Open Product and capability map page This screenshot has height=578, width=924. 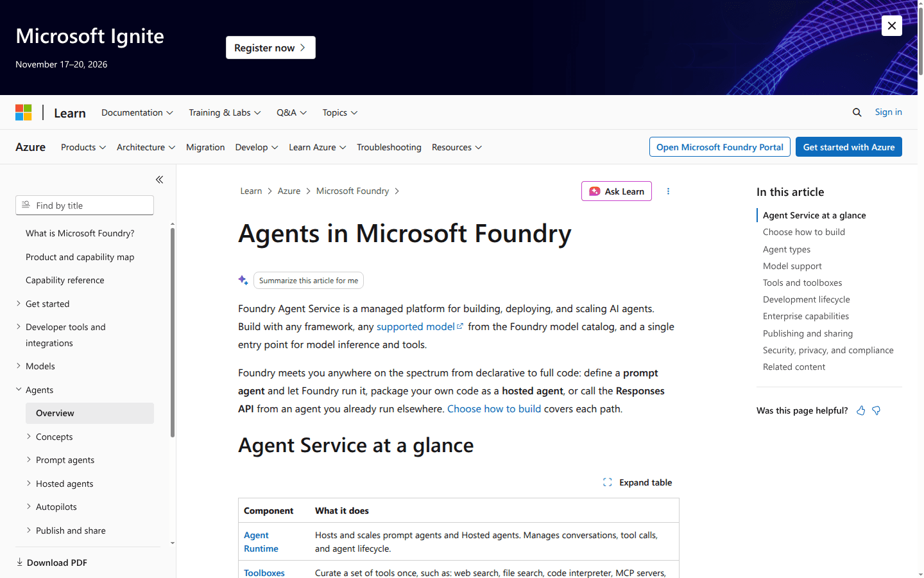80,257
